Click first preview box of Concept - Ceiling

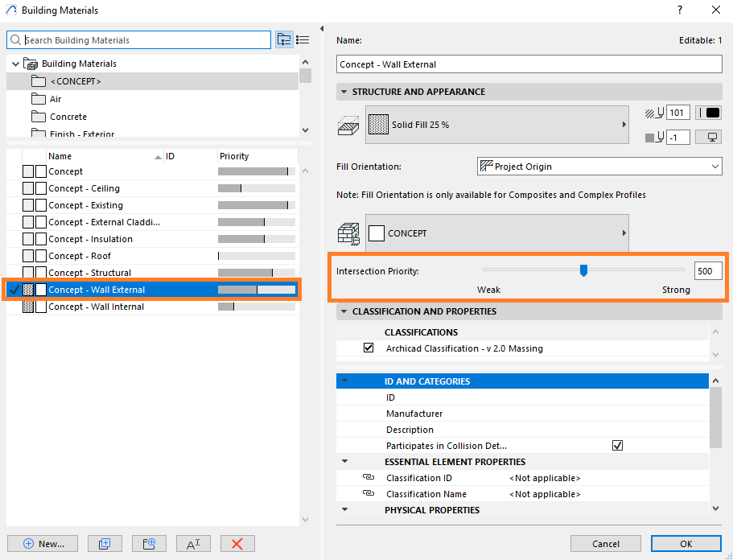(28, 188)
